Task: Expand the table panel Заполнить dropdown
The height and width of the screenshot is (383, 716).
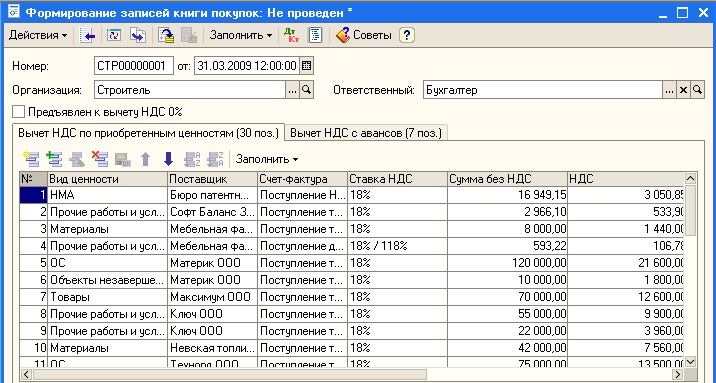Action: click(x=267, y=159)
